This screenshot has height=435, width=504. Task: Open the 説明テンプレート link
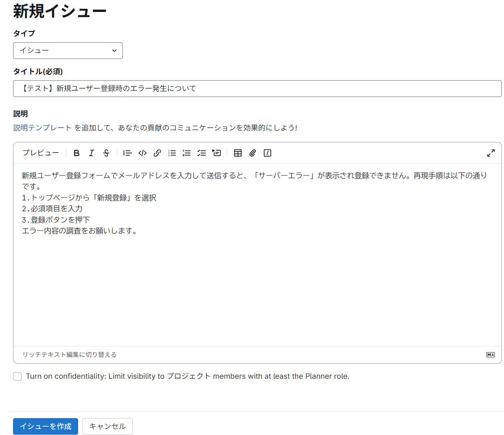point(42,128)
